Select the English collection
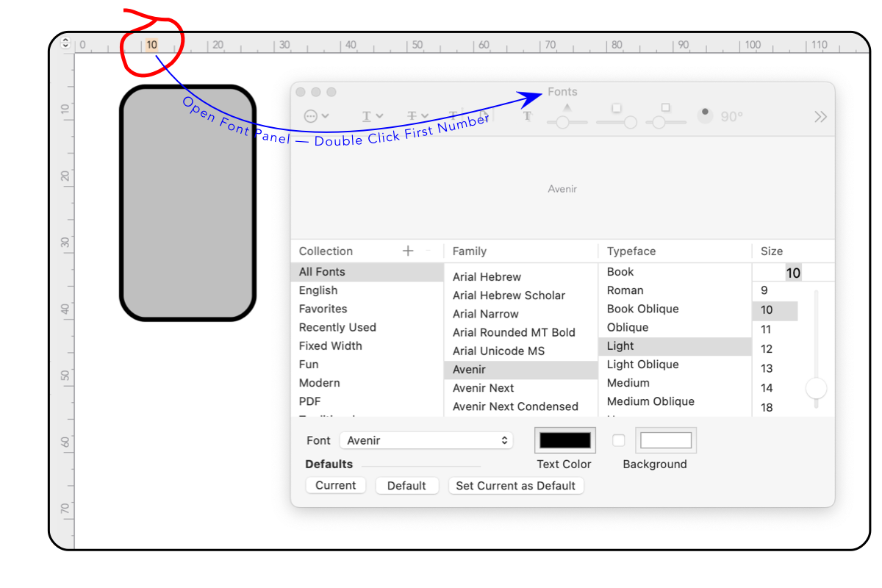This screenshot has width=882, height=588. (x=367, y=290)
